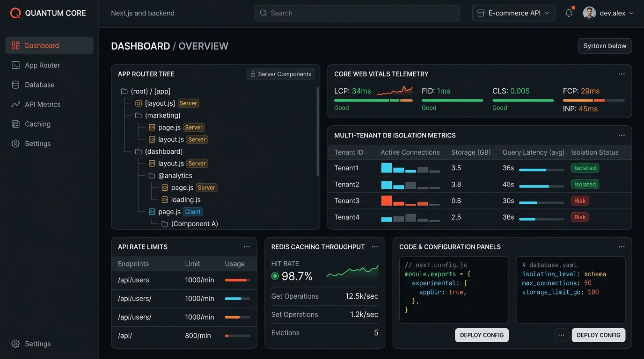Sort by Query Latency (avg) column header
This screenshot has width=644, height=359.
click(534, 152)
